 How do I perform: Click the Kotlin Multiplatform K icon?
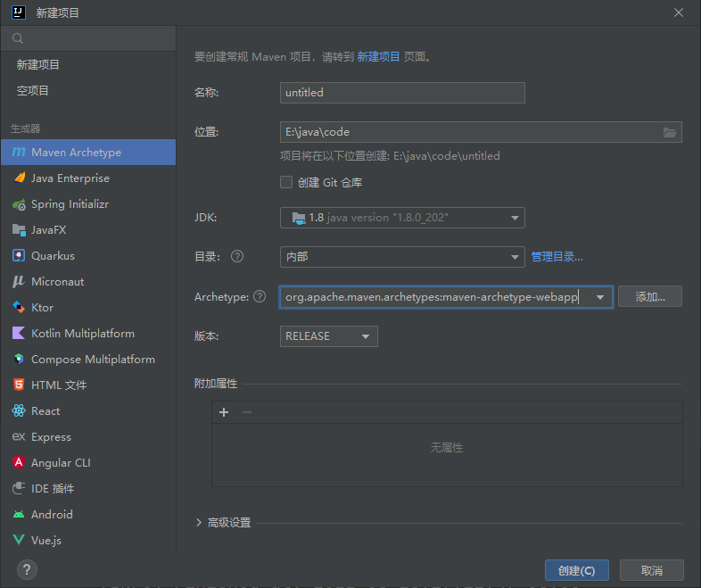tap(19, 333)
